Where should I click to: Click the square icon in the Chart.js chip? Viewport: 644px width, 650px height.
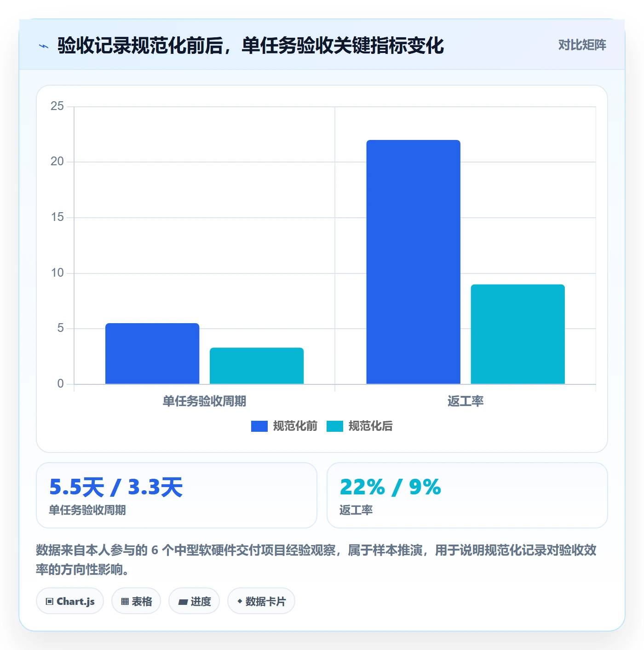[x=50, y=602]
